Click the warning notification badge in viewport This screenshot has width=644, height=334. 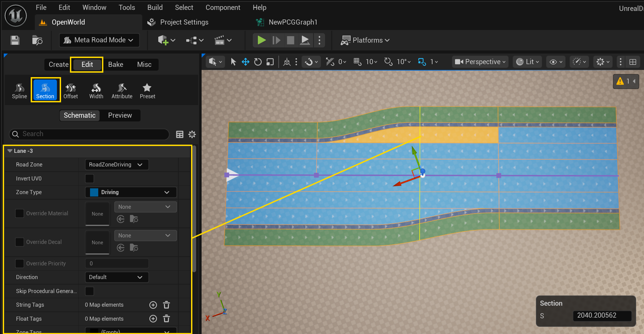(x=626, y=81)
